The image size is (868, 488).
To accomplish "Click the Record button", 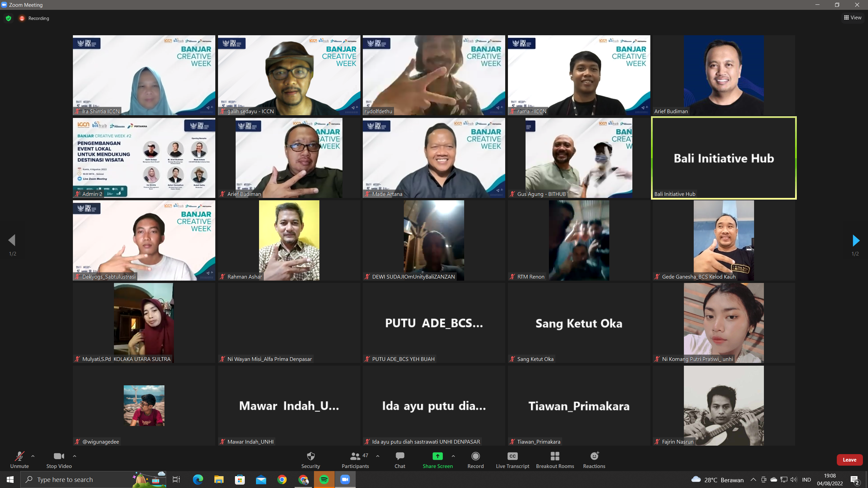I will [475, 460].
